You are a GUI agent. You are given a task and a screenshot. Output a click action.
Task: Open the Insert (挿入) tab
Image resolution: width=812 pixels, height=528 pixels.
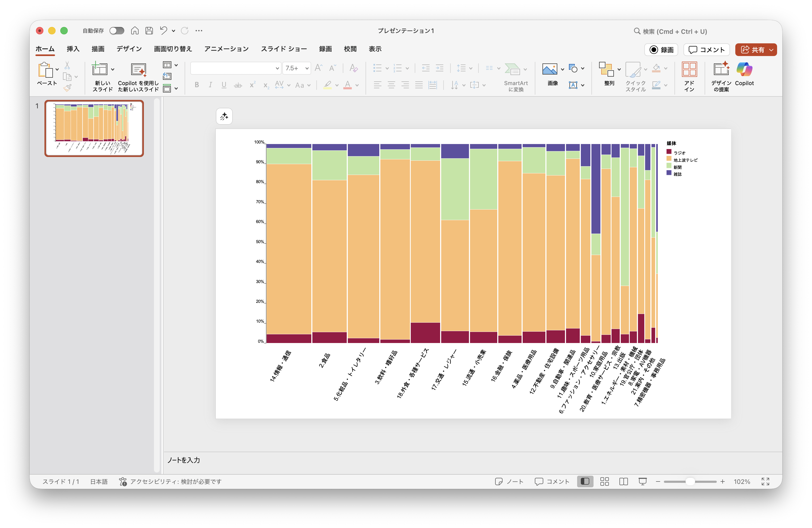pyautogui.click(x=73, y=49)
